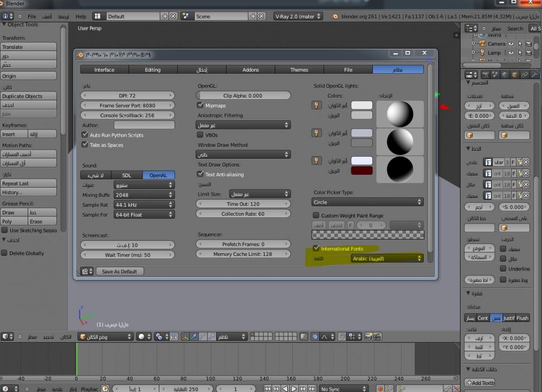Viewport: 542px width, 392px height.
Task: Click the timeline record button icon
Action: [x=380, y=389]
